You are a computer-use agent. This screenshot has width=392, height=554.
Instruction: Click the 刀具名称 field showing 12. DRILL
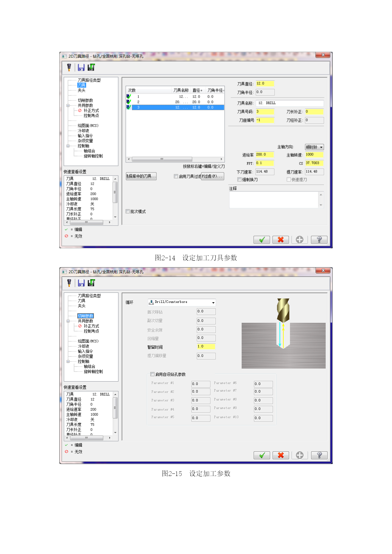pyautogui.click(x=290, y=103)
